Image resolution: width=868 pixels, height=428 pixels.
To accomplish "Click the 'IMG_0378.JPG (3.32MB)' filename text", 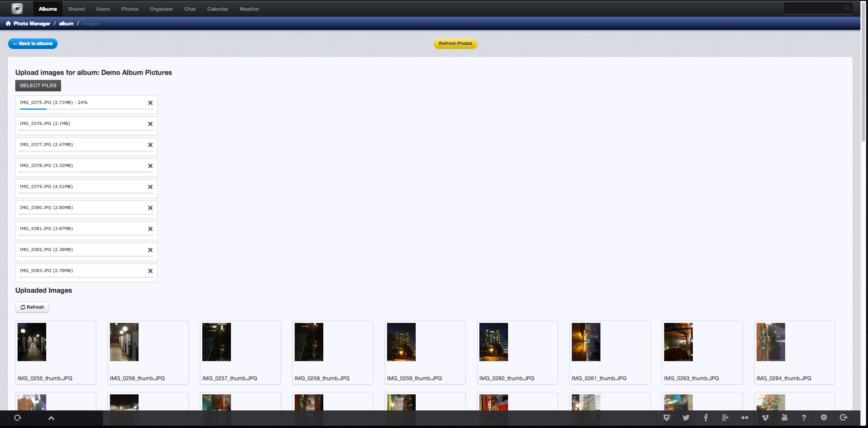I will (x=46, y=165).
